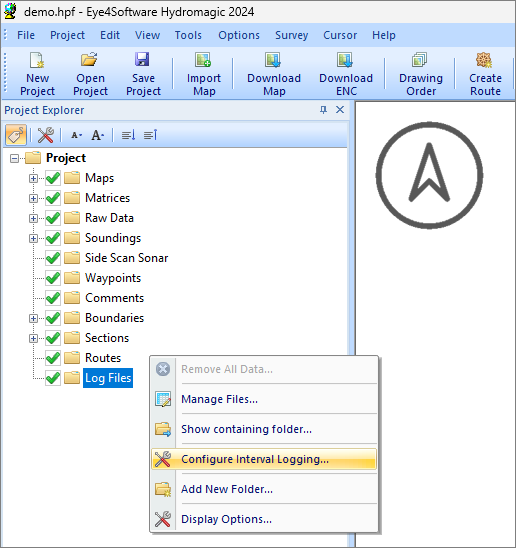
Task: Toggle the label tag icon in Project Explorer
Action: point(16,135)
